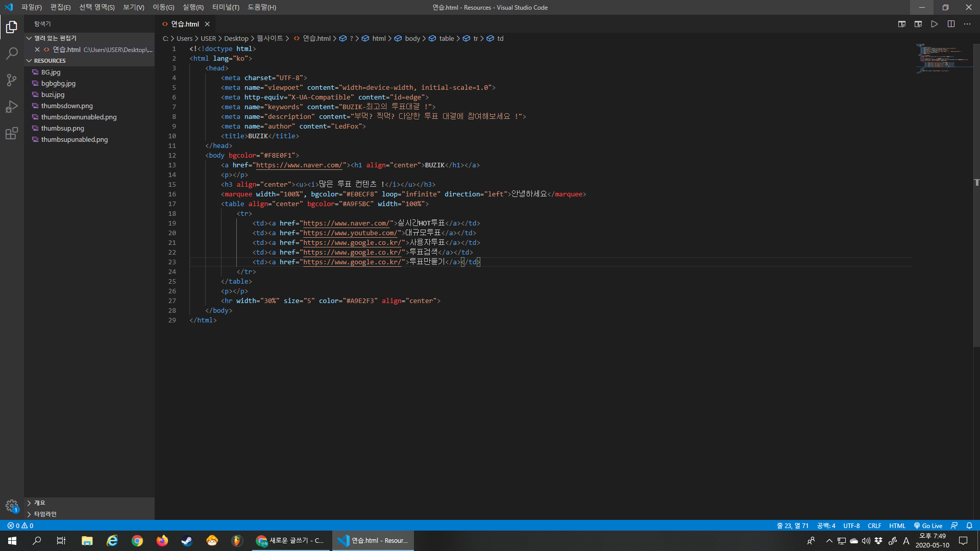Open the 파일(F) menu
The width and height of the screenshot is (980, 551).
click(x=32, y=7)
